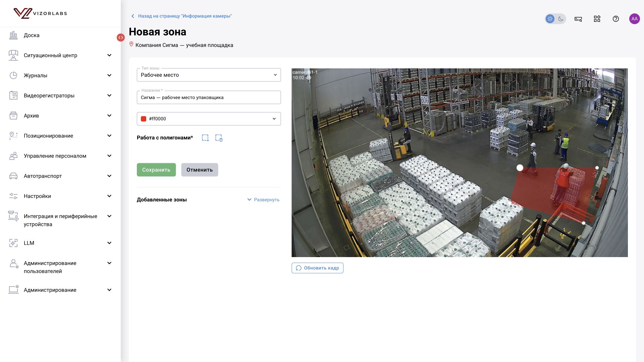Viewport: 644px width, 362px height.
Task: Expand Ситуационный центр chevron
Action: pos(109,55)
